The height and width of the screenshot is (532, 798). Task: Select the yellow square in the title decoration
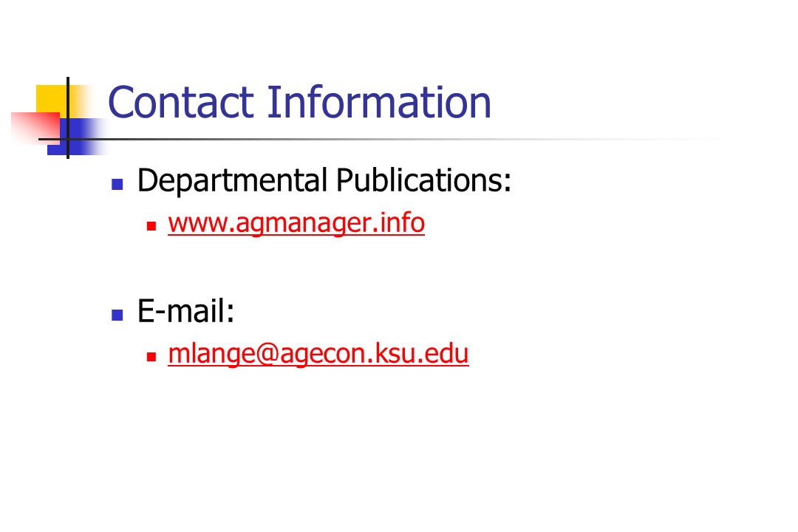[x=51, y=99]
